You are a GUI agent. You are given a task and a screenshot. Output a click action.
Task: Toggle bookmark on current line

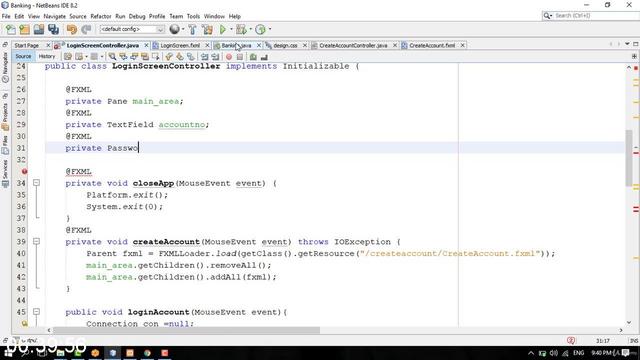point(191,57)
